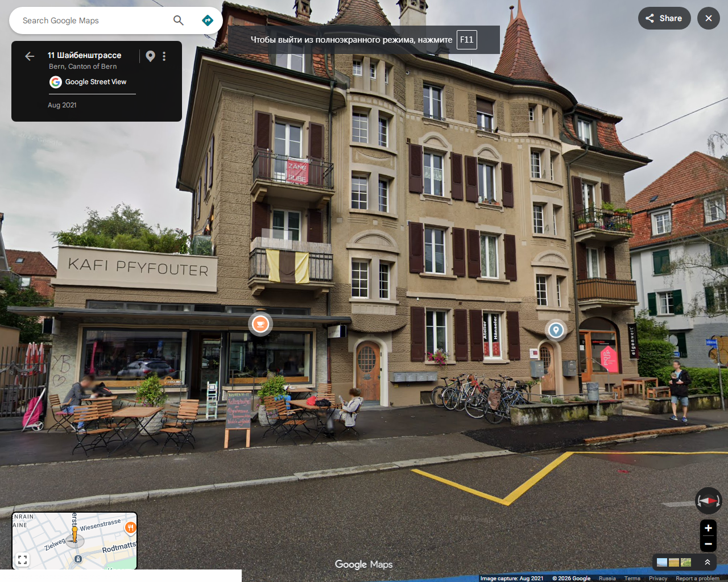728x582 pixels.
Task: Click the blue place marker above the doorway
Action: 556,330
